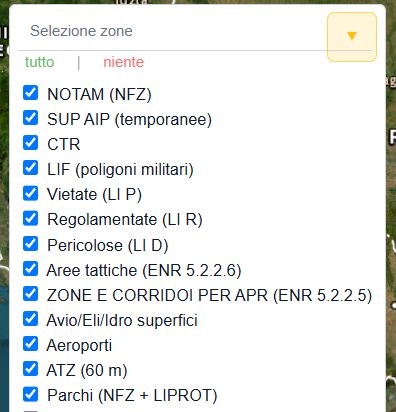The height and width of the screenshot is (412, 396).
Task: Click the ATZ (60 m) label
Action: click(87, 371)
